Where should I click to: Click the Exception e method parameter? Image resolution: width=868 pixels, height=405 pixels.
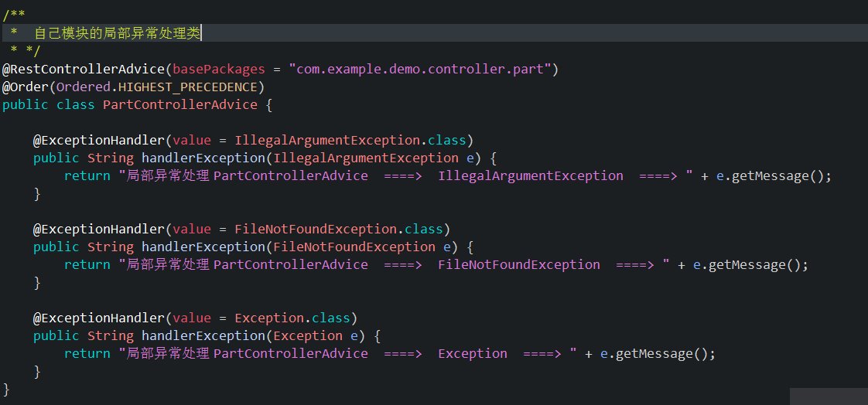319,335
